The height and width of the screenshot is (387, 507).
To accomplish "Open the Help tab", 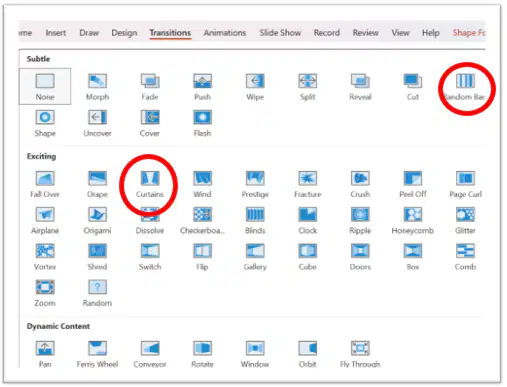I will [x=431, y=33].
